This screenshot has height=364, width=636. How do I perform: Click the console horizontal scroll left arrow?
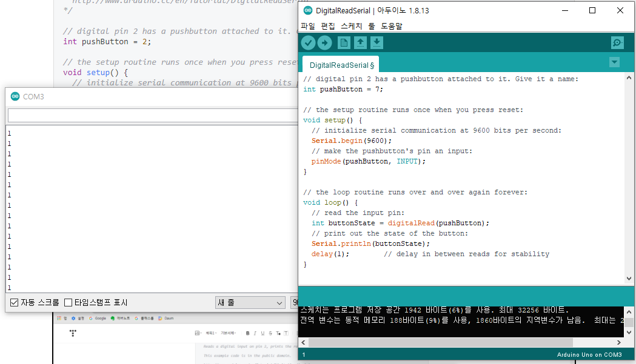pos(303,343)
